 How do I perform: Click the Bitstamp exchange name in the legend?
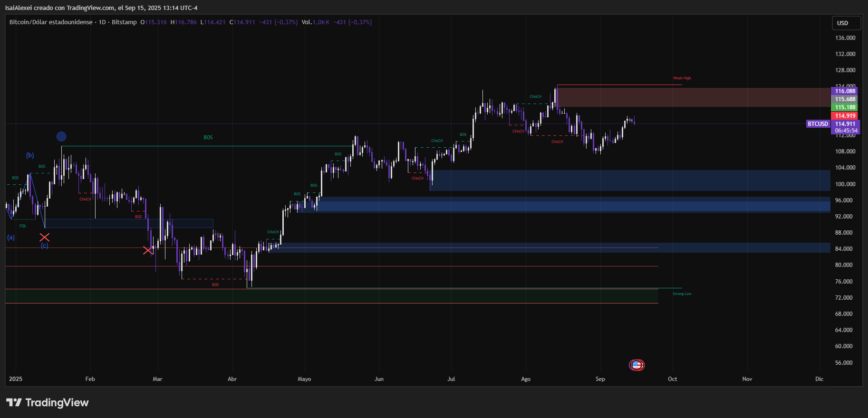coord(125,22)
